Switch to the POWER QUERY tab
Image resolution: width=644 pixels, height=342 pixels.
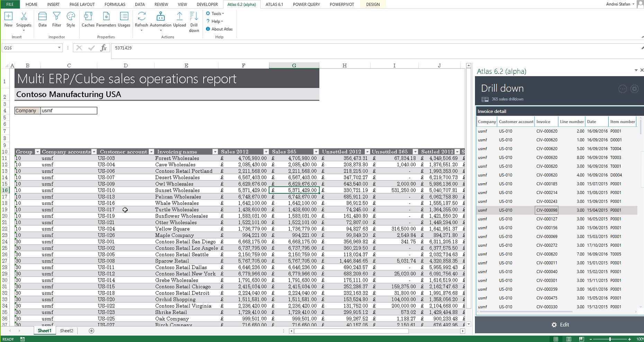306,4
